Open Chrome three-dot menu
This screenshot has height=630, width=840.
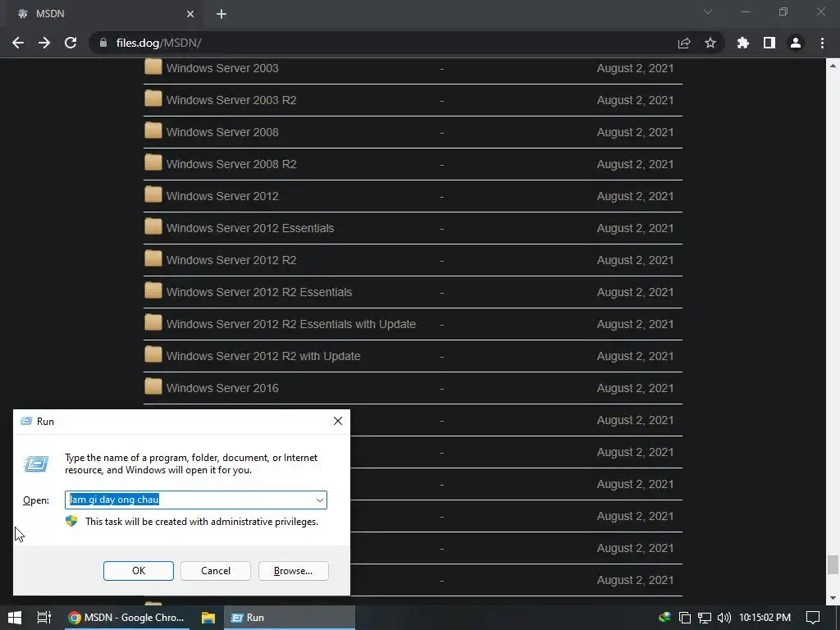coord(822,43)
